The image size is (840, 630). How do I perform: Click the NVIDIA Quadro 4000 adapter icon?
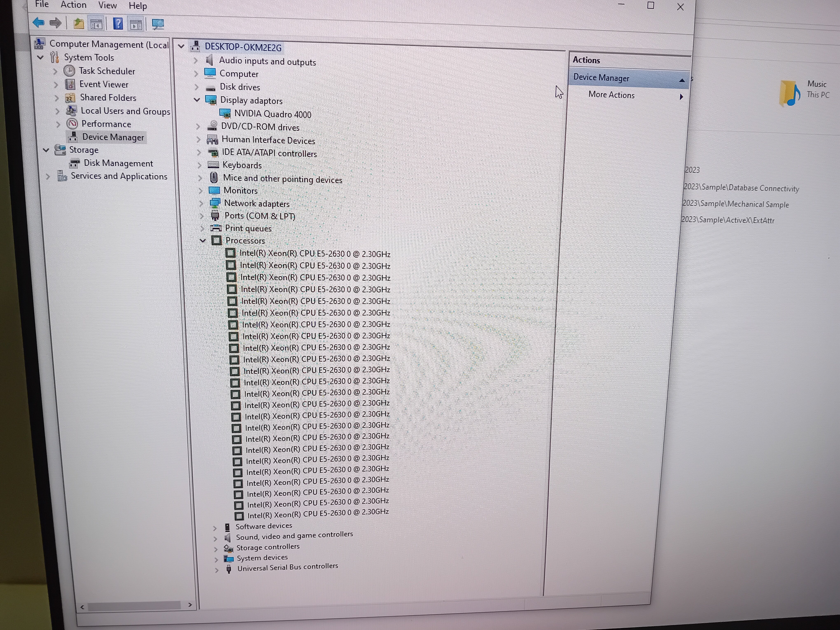point(225,114)
